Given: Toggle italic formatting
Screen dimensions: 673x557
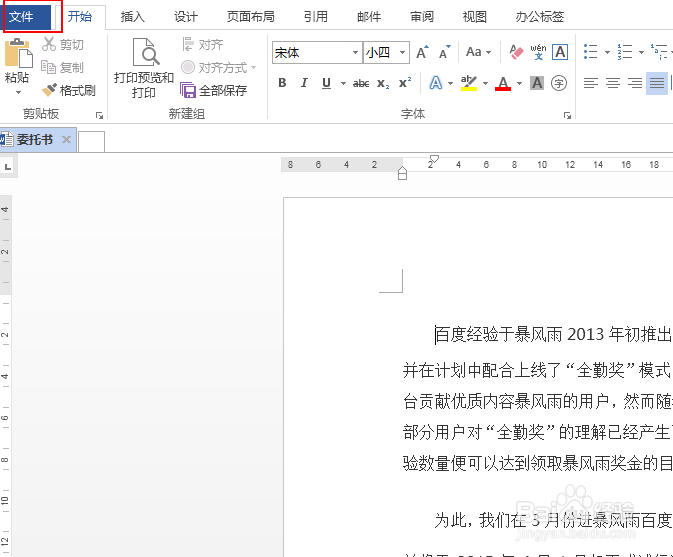Looking at the screenshot, I should (304, 83).
